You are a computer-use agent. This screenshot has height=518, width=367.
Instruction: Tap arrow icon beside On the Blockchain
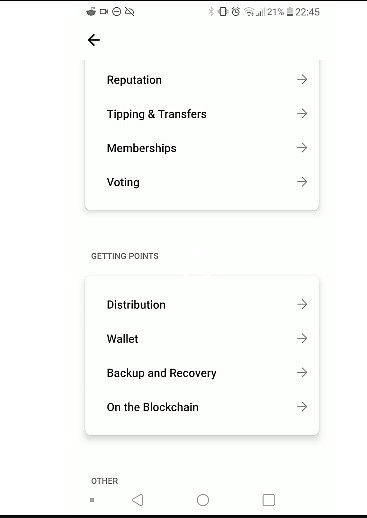pos(302,407)
